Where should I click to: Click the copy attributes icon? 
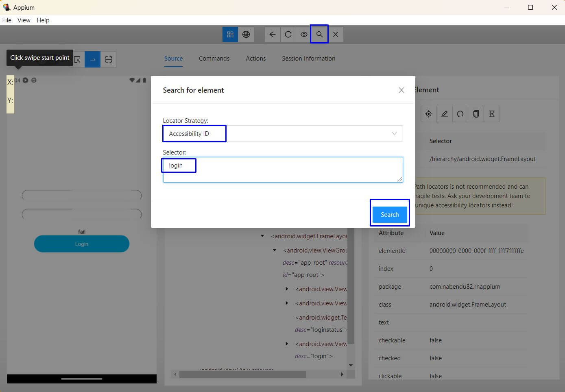point(476,114)
